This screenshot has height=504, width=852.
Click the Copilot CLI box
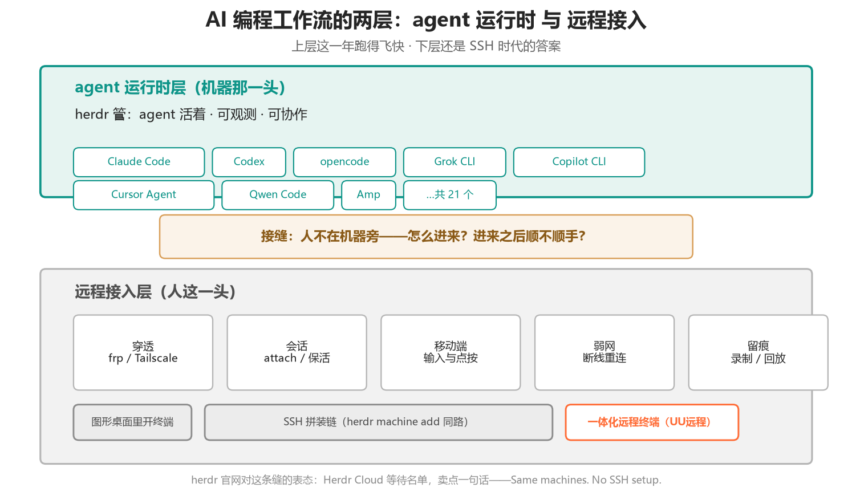(x=579, y=162)
